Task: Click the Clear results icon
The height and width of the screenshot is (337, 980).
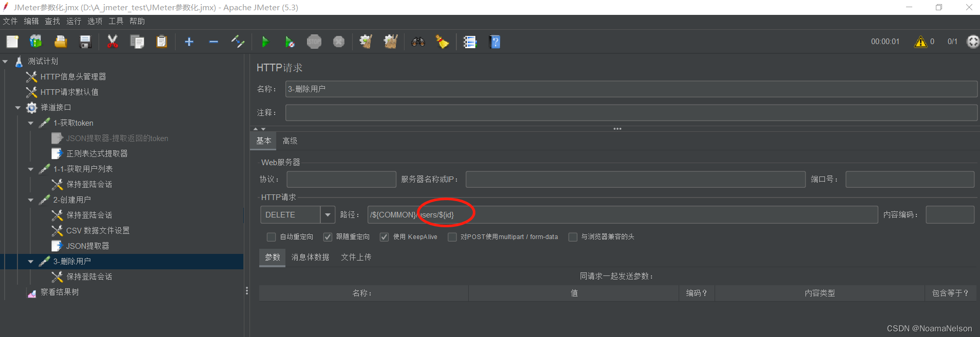Action: [366, 42]
